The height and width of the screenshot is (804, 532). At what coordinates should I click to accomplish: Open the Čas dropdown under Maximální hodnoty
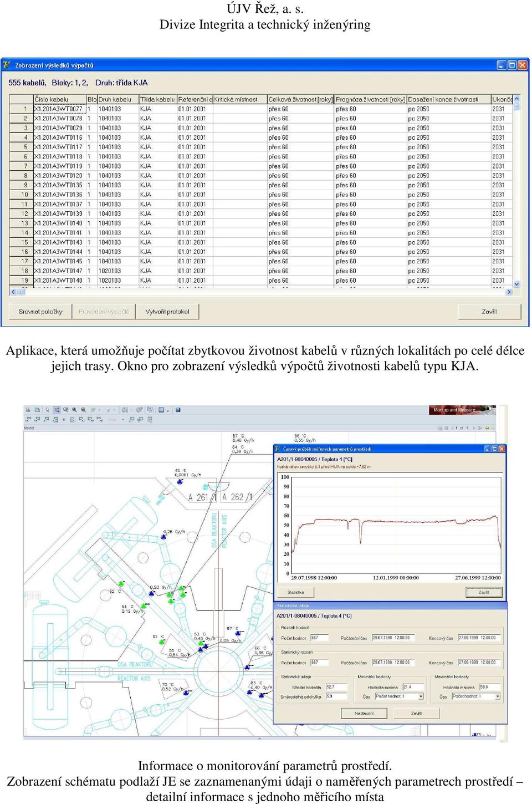498,696
